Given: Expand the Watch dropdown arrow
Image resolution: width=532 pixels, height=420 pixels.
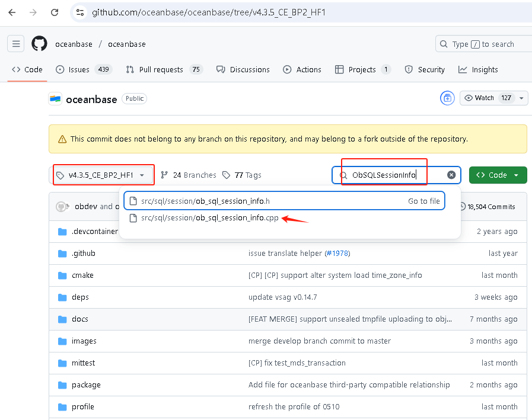Looking at the screenshot, I should tap(521, 98).
